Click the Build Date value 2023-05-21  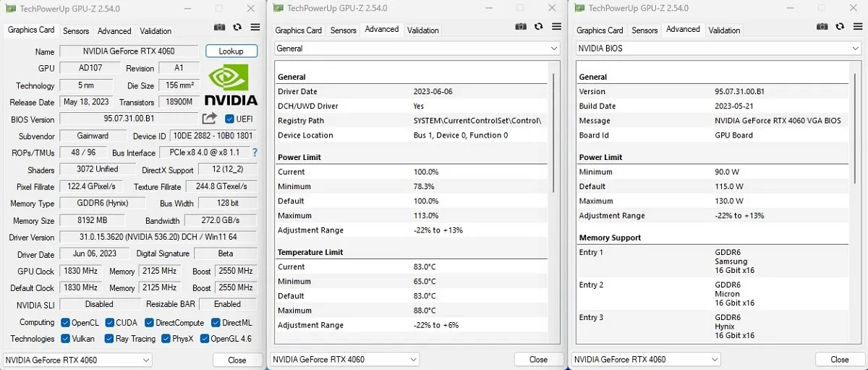pyautogui.click(x=735, y=106)
